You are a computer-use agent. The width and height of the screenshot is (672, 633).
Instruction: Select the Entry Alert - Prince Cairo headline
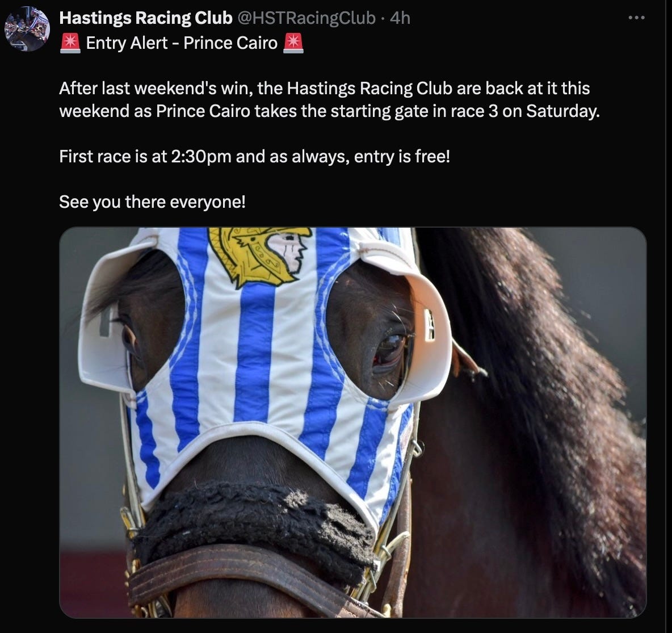click(182, 43)
